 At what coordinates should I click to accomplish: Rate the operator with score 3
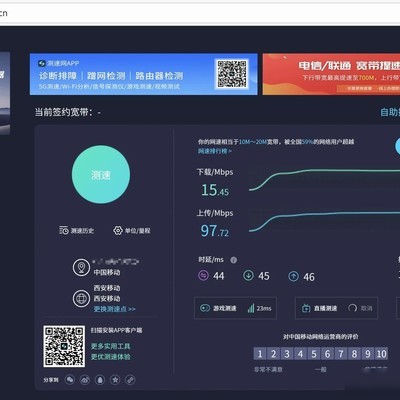tap(287, 354)
